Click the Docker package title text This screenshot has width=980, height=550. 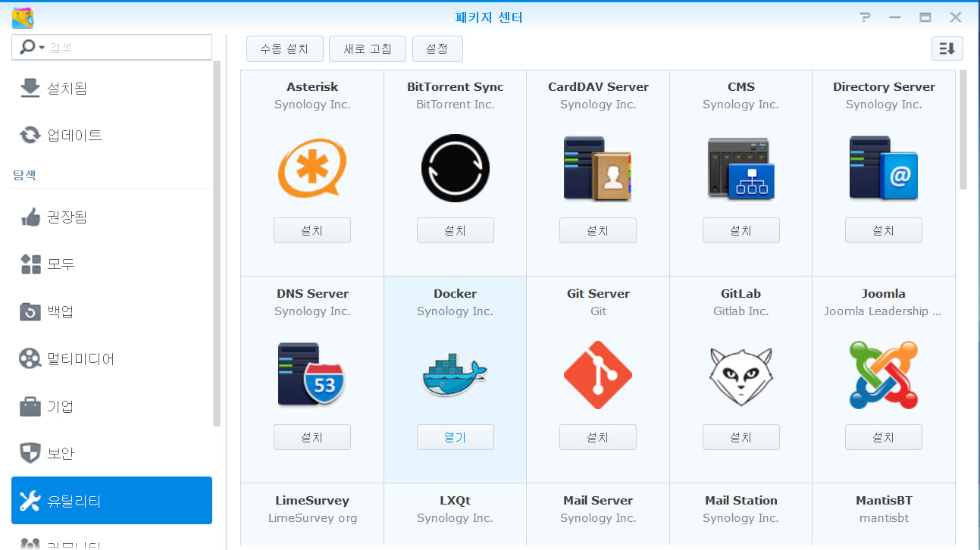pyautogui.click(x=455, y=294)
